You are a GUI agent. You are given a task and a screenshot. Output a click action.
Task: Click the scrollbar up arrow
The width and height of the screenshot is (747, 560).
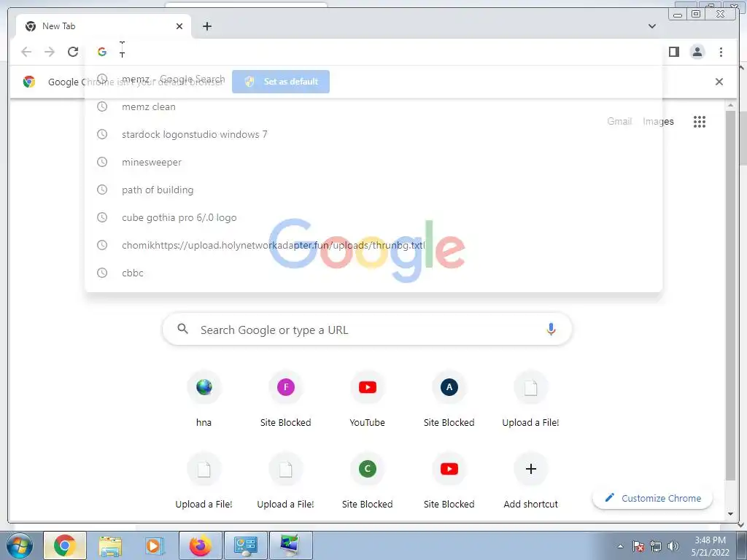(x=730, y=105)
